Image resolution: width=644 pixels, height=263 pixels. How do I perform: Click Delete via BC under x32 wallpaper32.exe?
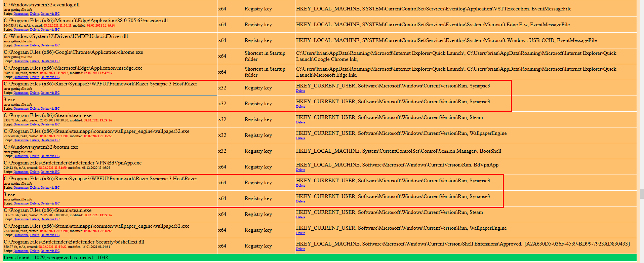50,140
